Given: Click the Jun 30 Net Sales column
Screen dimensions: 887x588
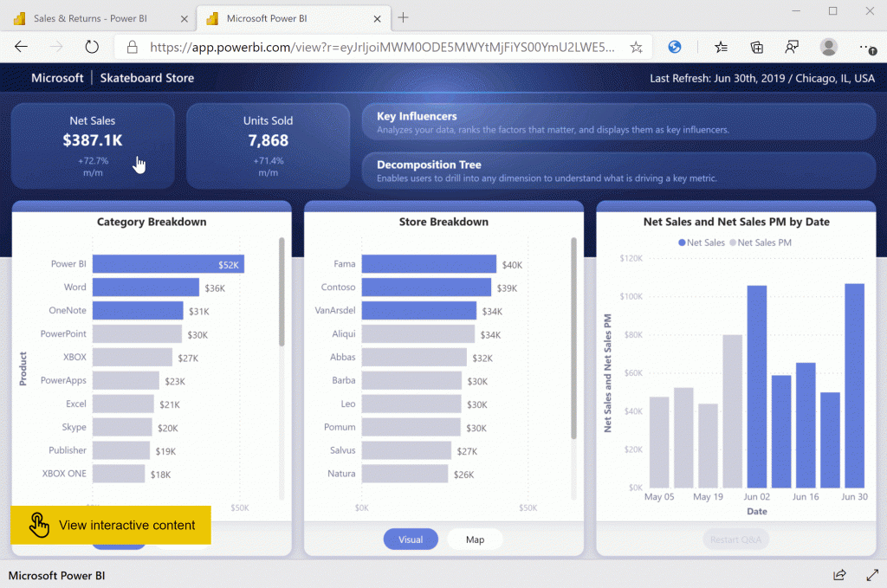Looking at the screenshot, I should tap(855, 385).
